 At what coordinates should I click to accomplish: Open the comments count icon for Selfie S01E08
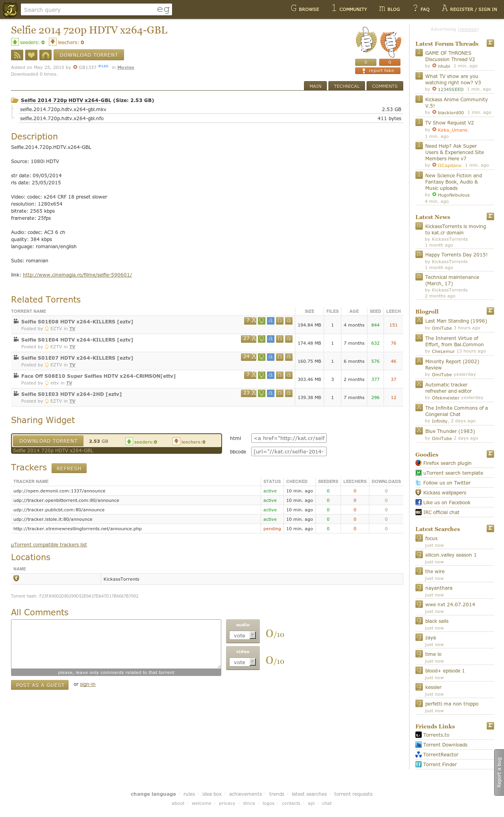(x=250, y=321)
